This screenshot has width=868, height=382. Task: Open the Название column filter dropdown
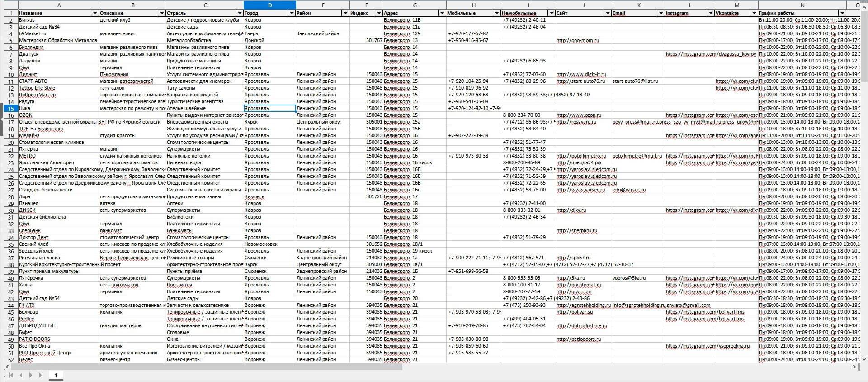pos(94,13)
